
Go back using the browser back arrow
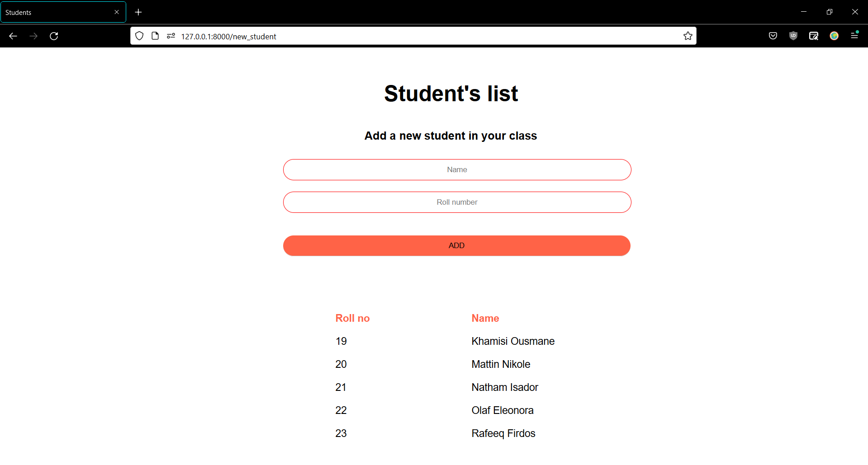tap(13, 36)
